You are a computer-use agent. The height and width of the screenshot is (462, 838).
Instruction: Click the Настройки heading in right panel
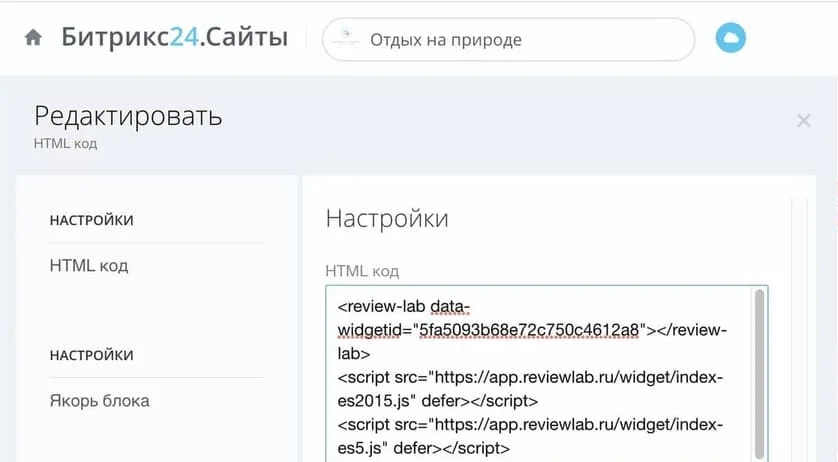[x=387, y=219]
